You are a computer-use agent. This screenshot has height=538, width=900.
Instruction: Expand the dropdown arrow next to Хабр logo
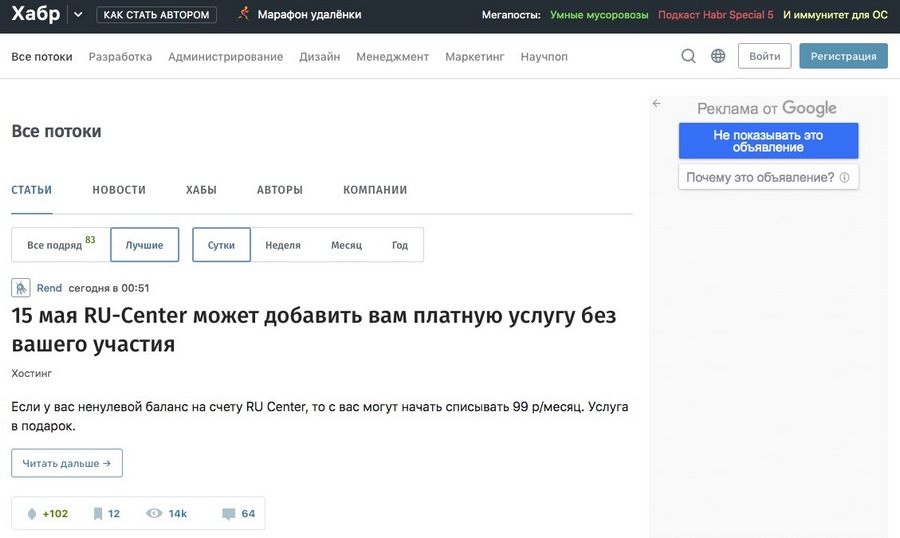[x=78, y=14]
